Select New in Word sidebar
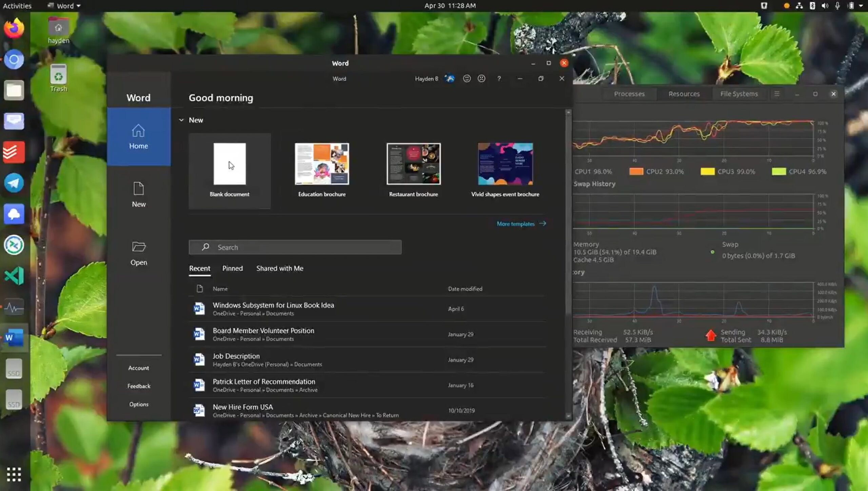The width and height of the screenshot is (868, 491). click(x=139, y=194)
